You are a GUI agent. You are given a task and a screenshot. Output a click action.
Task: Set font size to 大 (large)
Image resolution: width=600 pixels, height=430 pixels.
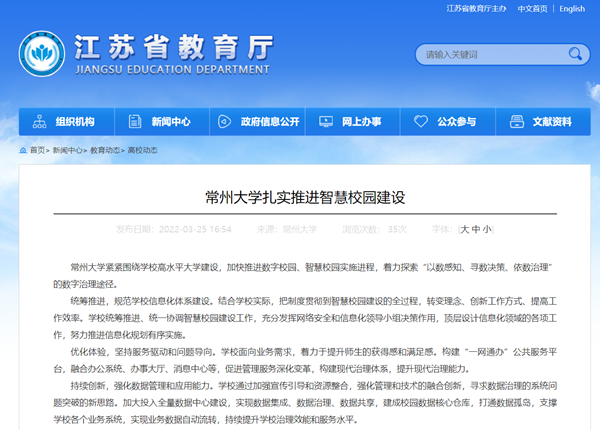click(464, 229)
